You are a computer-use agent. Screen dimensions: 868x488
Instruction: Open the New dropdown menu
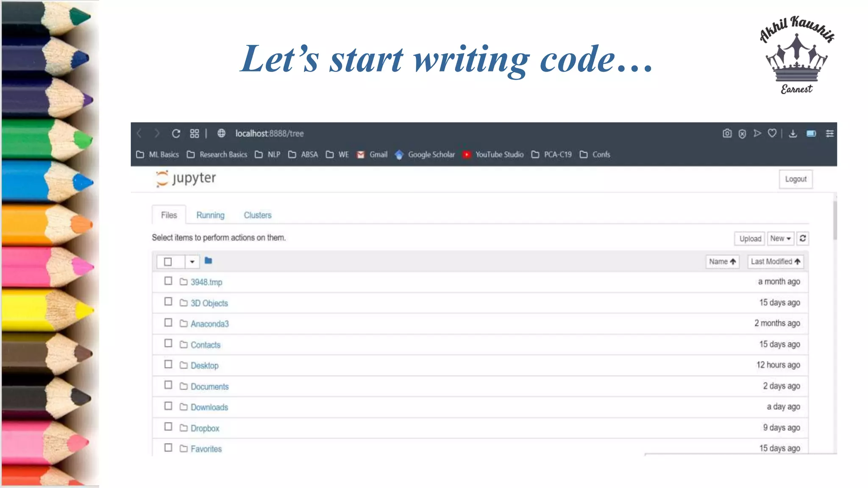click(x=780, y=238)
